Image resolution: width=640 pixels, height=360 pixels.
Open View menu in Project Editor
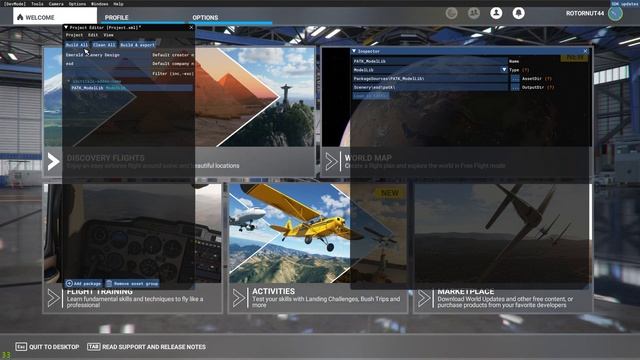pos(108,35)
